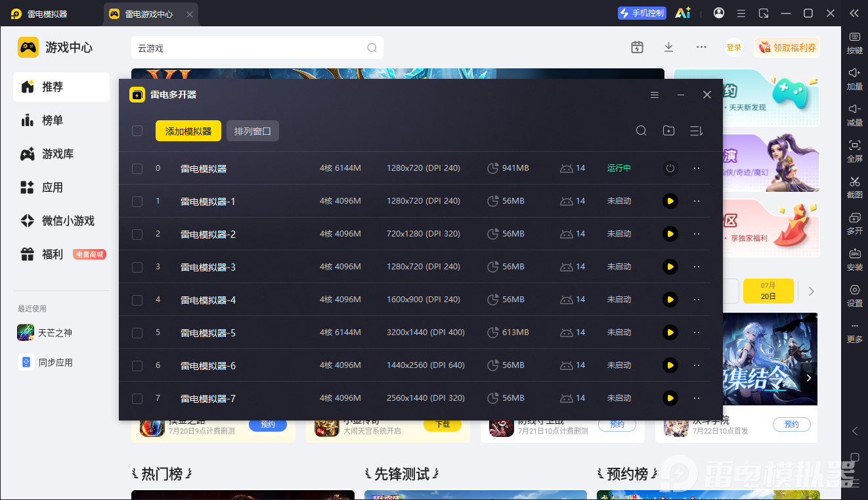Image resolution: width=868 pixels, height=500 pixels.
Task: Check the box next to 雷电模拟器-6
Action: tap(137, 366)
